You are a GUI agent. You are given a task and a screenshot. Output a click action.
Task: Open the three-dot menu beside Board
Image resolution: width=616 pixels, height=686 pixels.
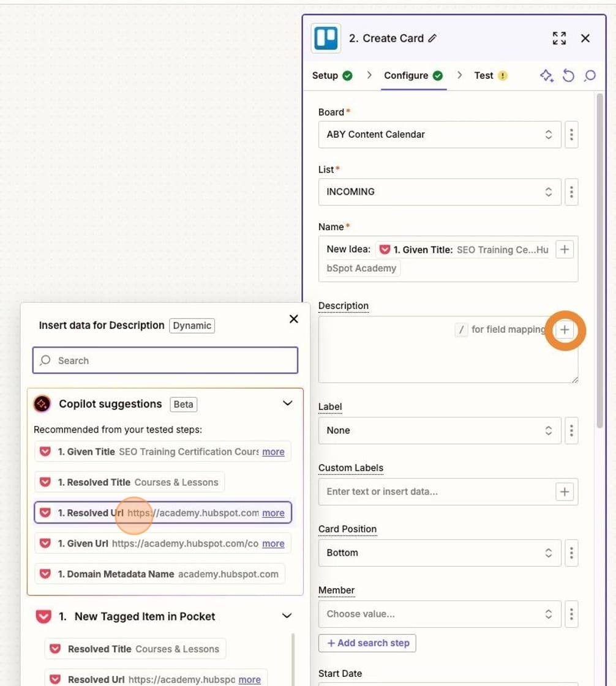(571, 135)
